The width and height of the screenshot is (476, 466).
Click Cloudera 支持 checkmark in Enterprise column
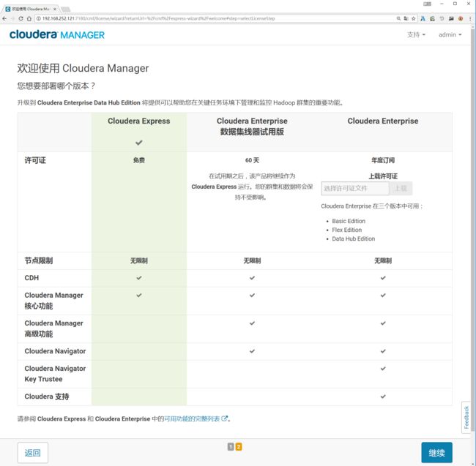point(383,397)
